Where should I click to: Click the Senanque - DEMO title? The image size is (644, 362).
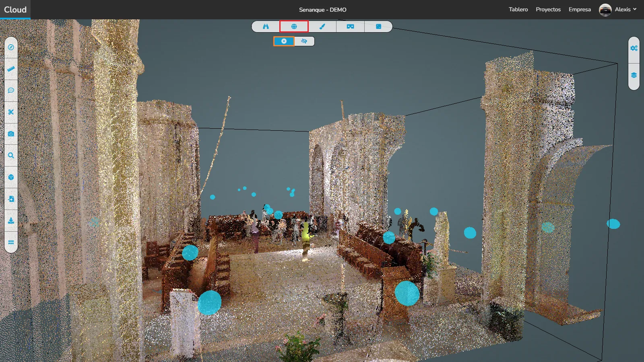click(x=322, y=10)
